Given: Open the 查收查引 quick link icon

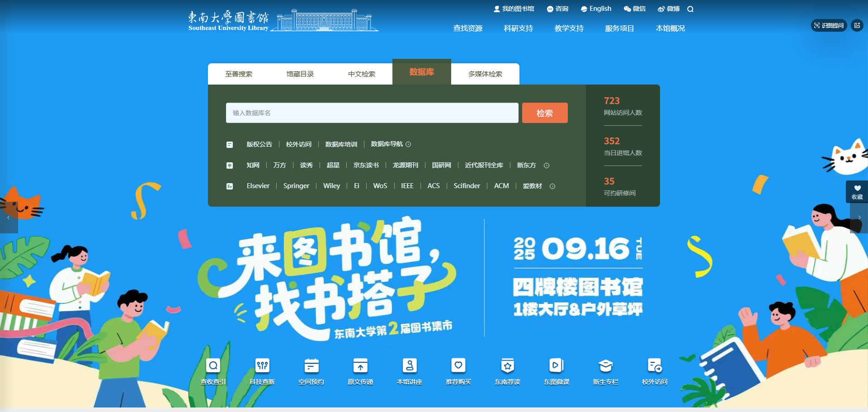Looking at the screenshot, I should (x=213, y=365).
